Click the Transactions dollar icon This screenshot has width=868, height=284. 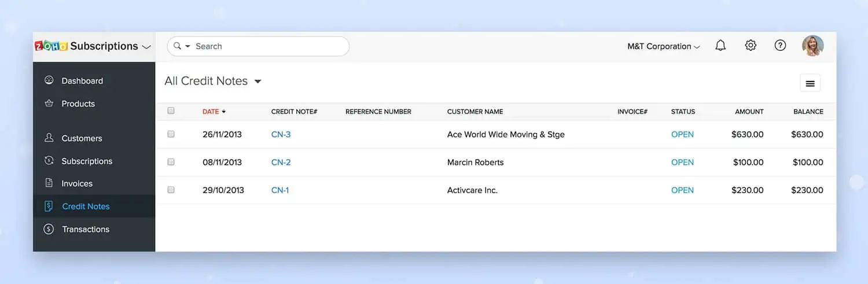point(49,229)
